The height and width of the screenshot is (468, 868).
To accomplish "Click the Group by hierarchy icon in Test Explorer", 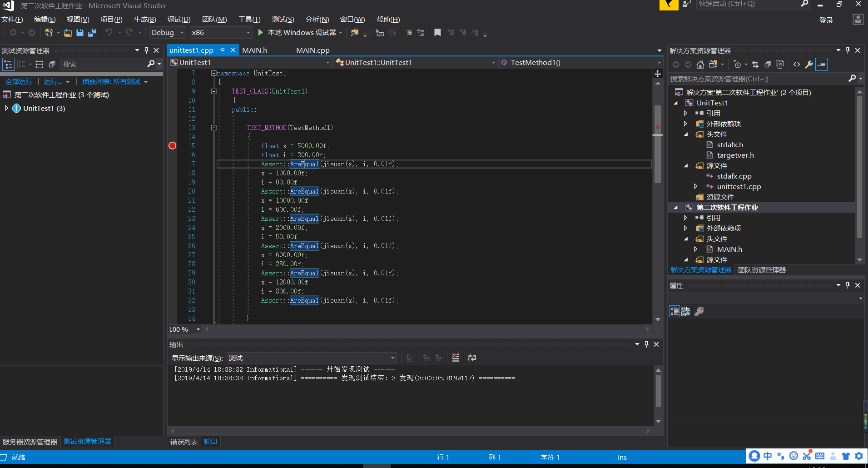I will [9, 64].
